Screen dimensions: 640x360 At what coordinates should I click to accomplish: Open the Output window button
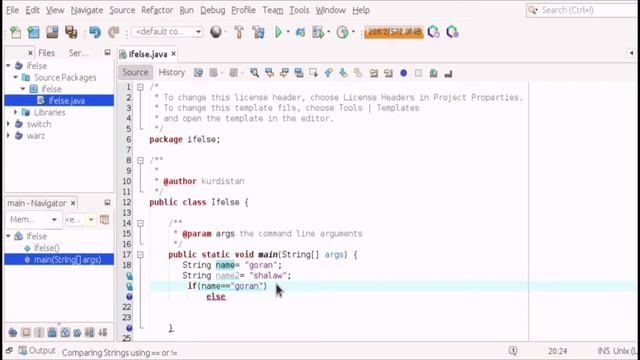[x=37, y=351]
